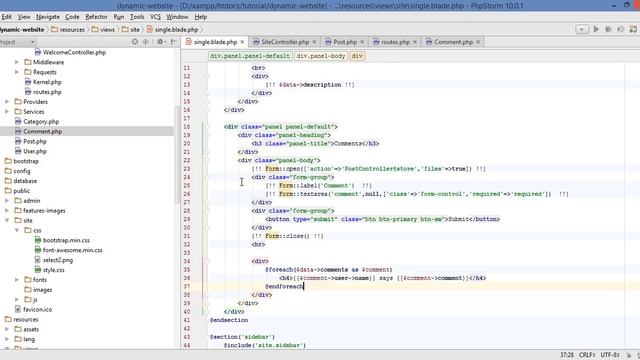
Task: Expand the Requests folder
Action: point(17,72)
